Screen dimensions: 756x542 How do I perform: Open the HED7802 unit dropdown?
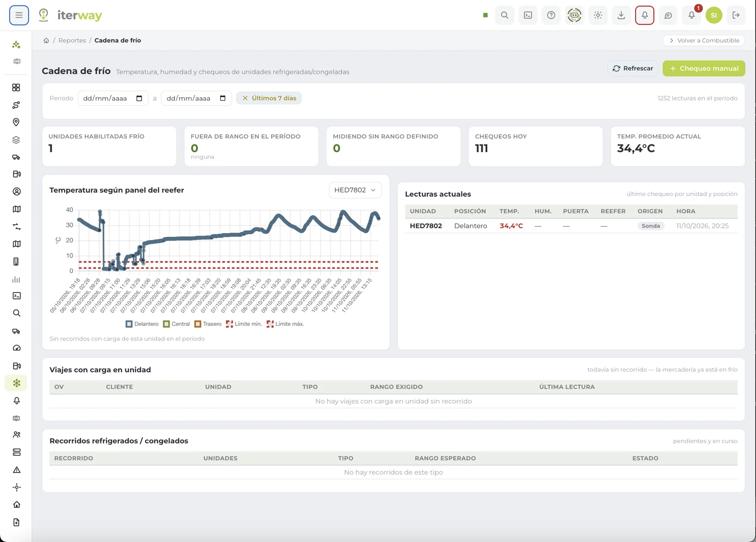[x=355, y=190]
